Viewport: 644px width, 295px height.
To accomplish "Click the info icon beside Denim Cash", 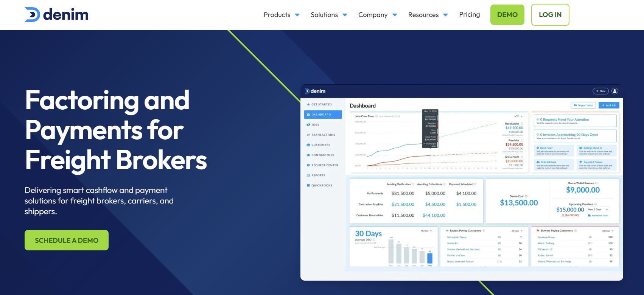I will point(526,196).
